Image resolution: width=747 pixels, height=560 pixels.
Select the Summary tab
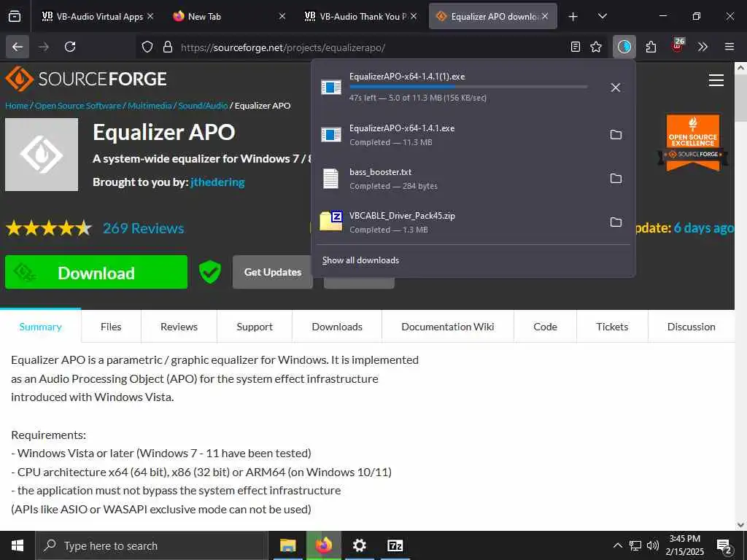click(41, 327)
